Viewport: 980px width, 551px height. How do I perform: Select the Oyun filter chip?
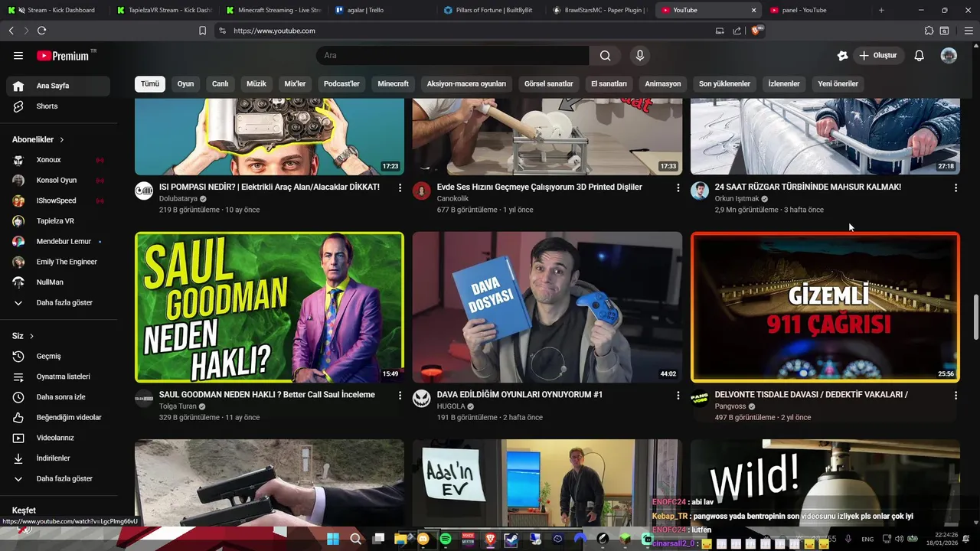(186, 83)
